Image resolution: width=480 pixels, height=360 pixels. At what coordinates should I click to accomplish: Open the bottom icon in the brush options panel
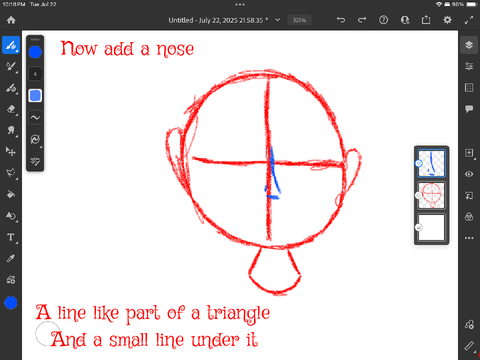(x=35, y=161)
